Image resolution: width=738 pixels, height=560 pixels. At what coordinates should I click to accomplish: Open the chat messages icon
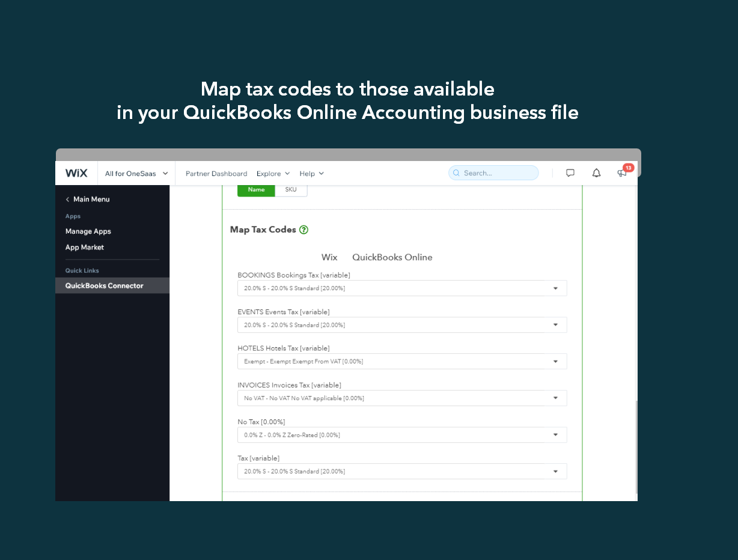pos(570,173)
